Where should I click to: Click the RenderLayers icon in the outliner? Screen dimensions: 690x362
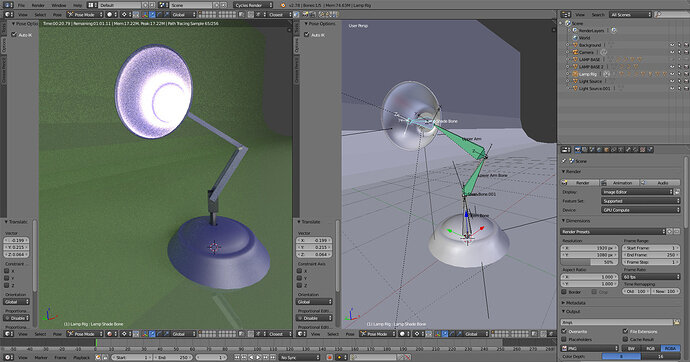point(575,30)
